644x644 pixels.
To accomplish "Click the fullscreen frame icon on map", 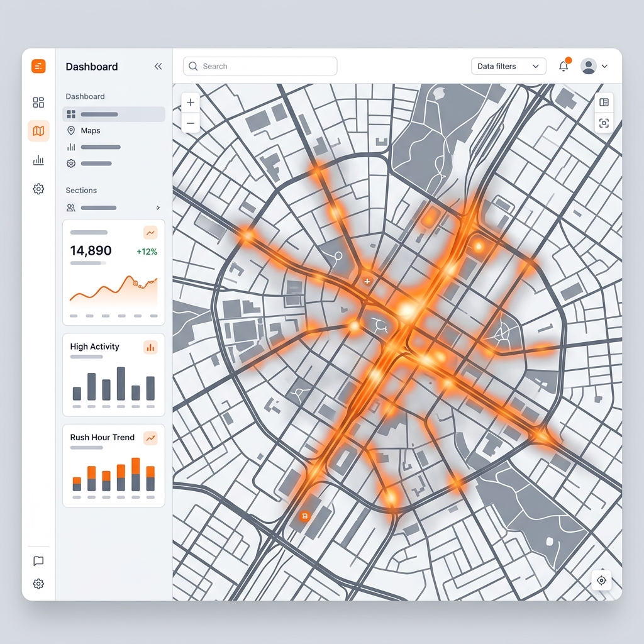I will pyautogui.click(x=604, y=123).
